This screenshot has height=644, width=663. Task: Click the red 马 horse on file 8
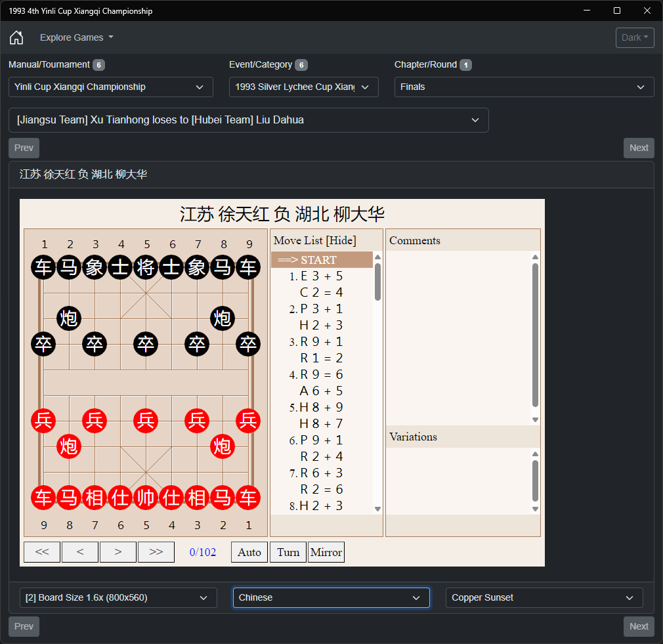tap(69, 498)
